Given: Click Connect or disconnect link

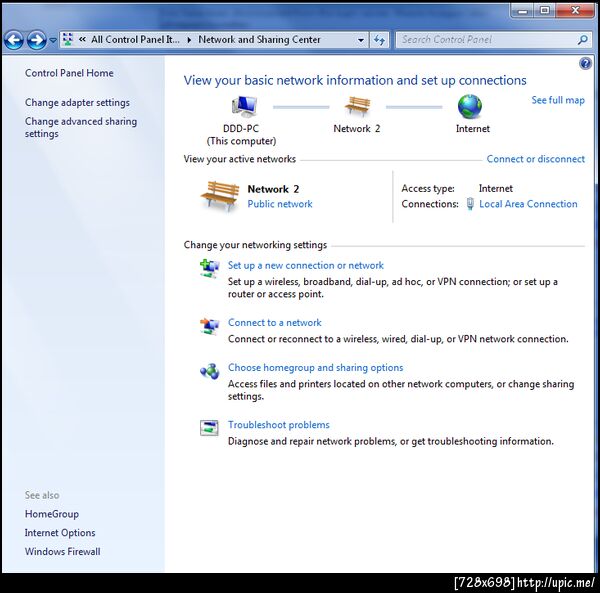Looking at the screenshot, I should 535,159.
